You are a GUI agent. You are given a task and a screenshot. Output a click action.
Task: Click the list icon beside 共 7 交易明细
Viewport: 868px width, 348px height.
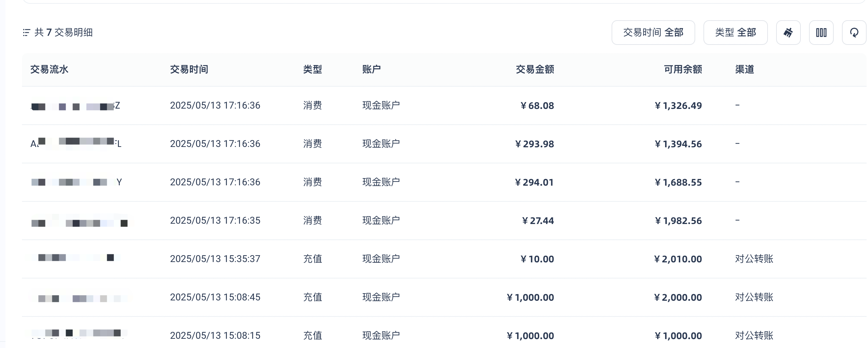pos(26,33)
